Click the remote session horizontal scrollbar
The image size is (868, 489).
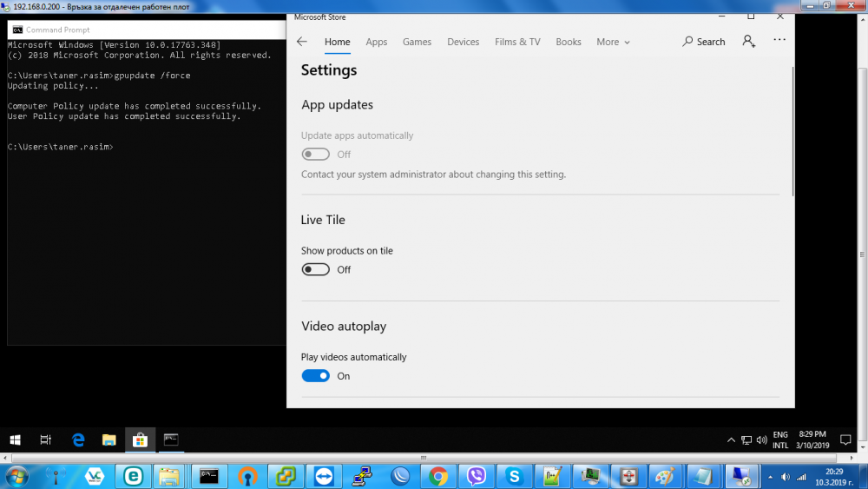coord(424,458)
